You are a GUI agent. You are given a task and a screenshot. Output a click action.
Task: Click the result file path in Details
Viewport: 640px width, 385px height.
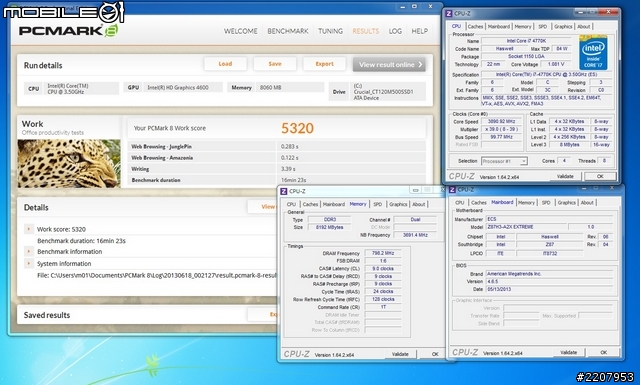click(157, 276)
